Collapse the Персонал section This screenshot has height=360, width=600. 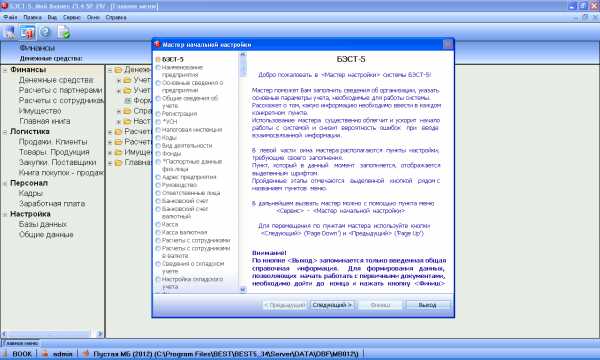click(x=5, y=184)
